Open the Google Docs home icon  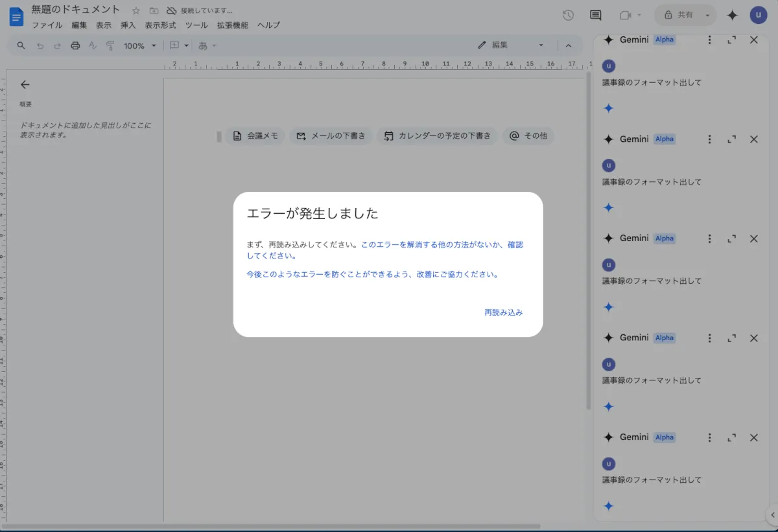[16, 16]
